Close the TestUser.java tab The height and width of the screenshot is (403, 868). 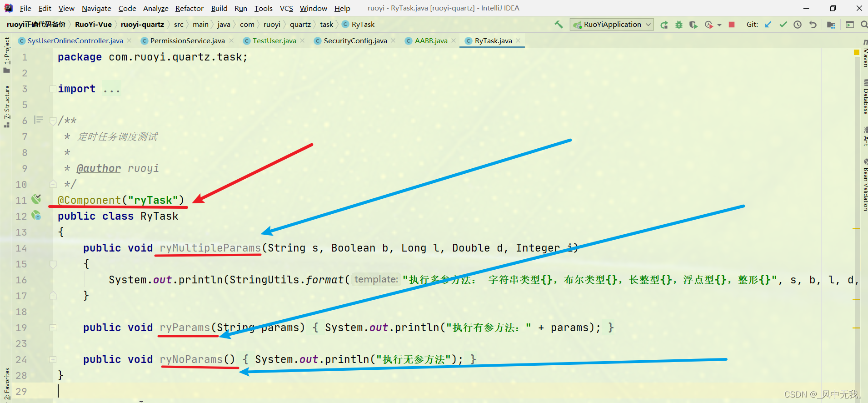click(303, 41)
